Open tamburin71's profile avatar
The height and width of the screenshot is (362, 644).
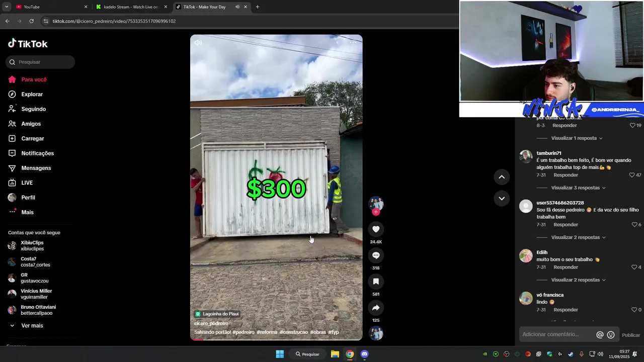[x=526, y=156]
